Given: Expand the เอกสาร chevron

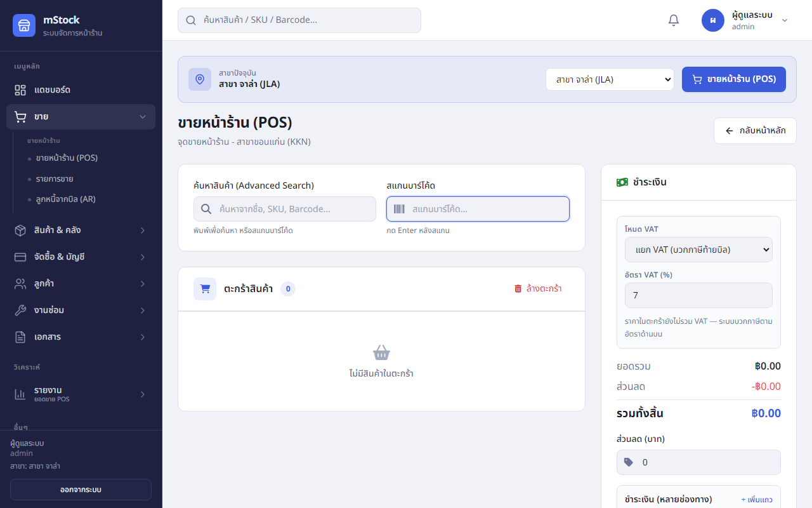Looking at the screenshot, I should coord(143,337).
